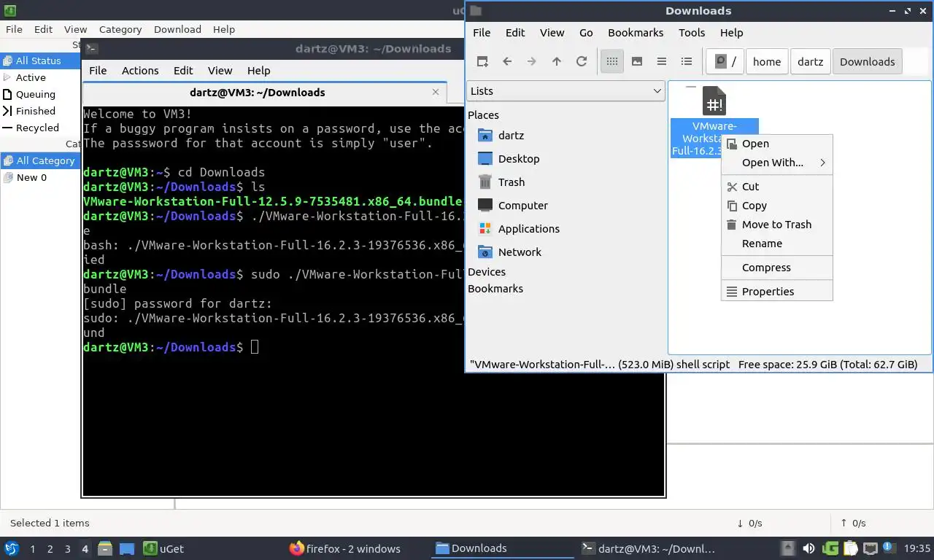Go up to parent folder
Viewport: 934px width, 560px height.
coord(557,62)
